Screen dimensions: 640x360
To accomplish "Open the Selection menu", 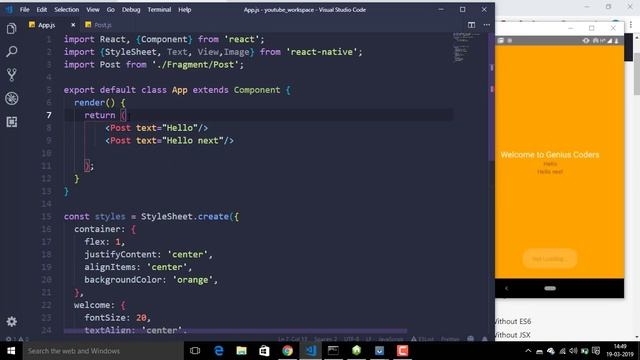I will coord(67,9).
